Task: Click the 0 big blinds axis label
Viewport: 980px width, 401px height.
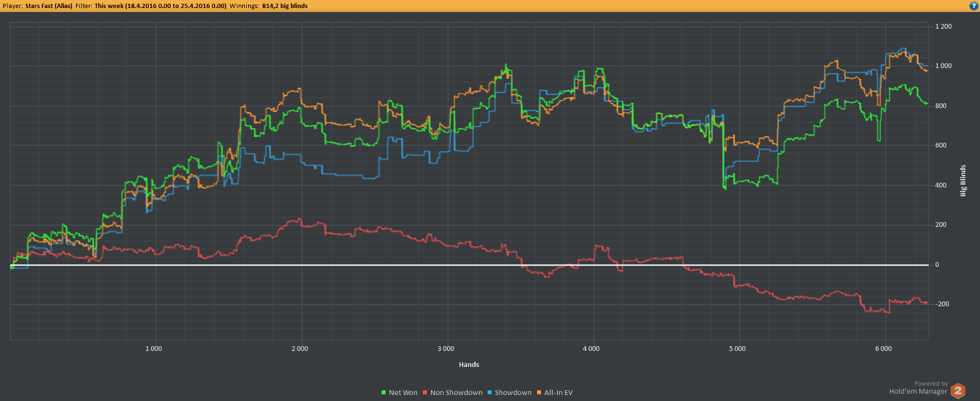Action: click(x=937, y=265)
